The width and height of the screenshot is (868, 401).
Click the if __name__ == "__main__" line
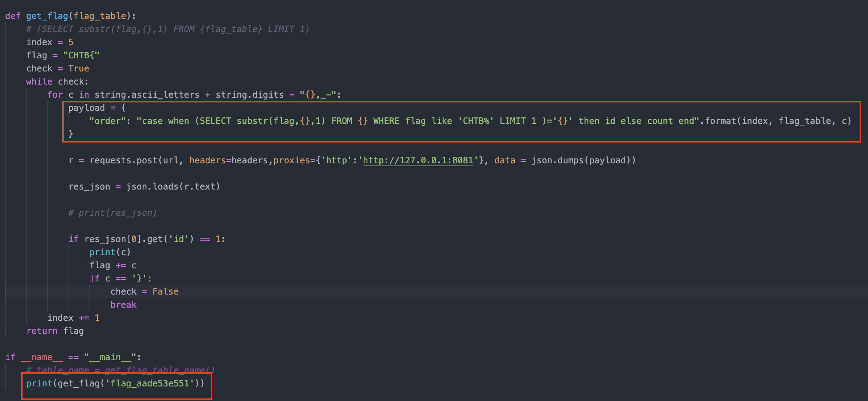point(73,357)
